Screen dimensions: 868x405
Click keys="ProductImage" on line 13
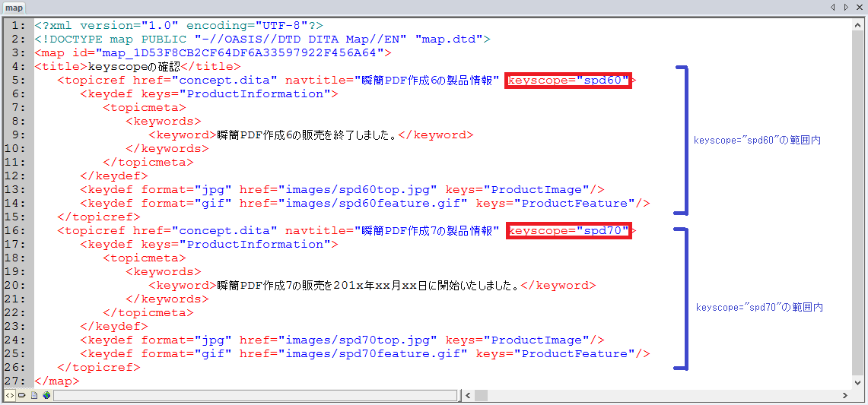click(x=517, y=190)
